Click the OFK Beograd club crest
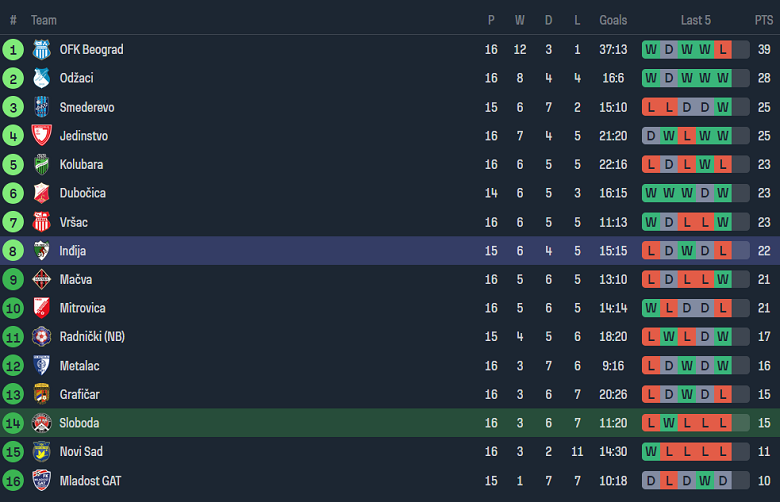The image size is (780, 502). click(x=41, y=49)
